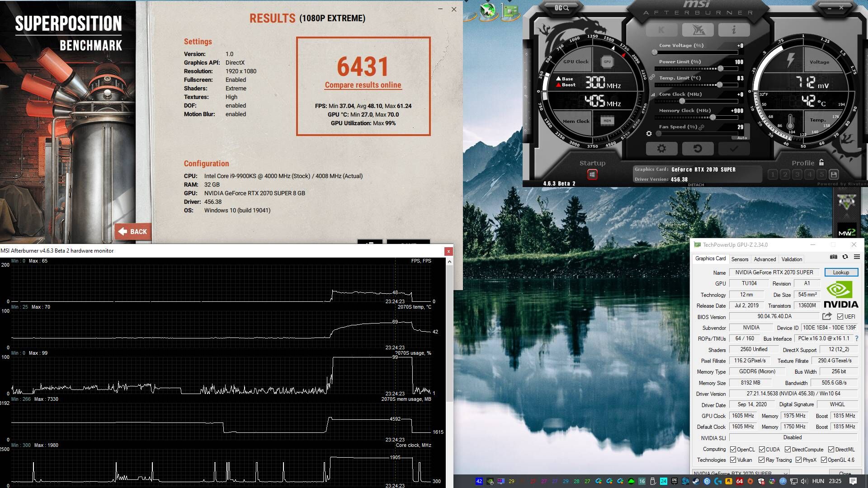The image size is (868, 488).
Task: Click the hardware monitor scrollbar up arrow
Action: (449, 262)
